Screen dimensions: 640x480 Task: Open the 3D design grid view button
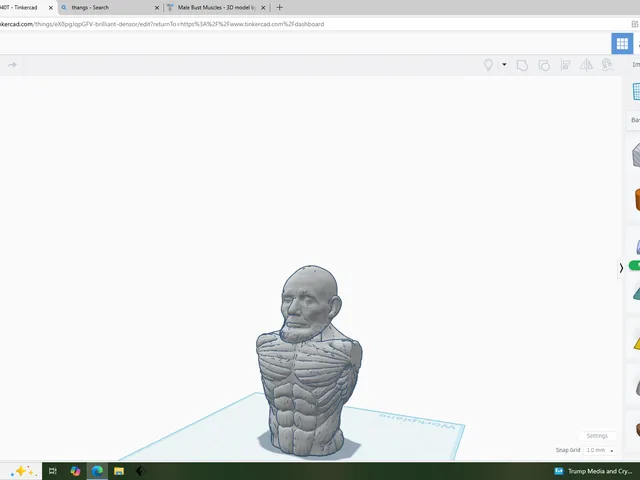click(x=622, y=43)
